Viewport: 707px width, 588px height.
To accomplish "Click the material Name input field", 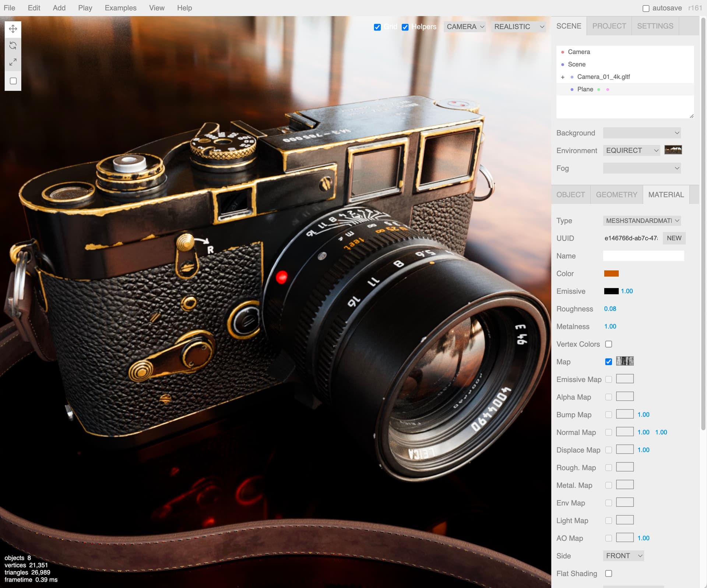I will coord(643,256).
